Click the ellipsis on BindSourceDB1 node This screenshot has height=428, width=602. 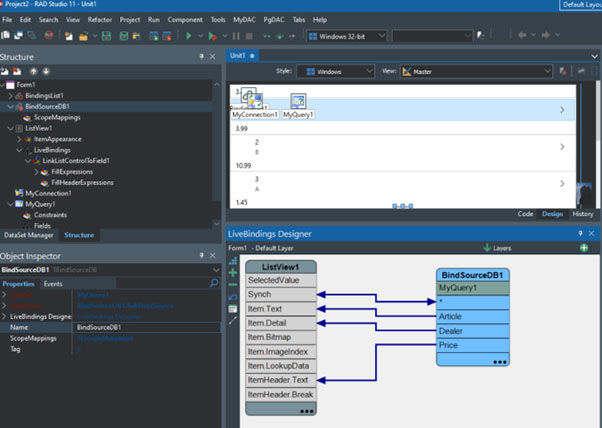pos(499,362)
